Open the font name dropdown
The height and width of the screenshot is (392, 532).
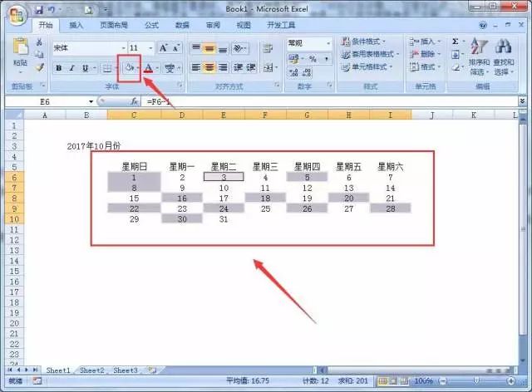[x=124, y=48]
